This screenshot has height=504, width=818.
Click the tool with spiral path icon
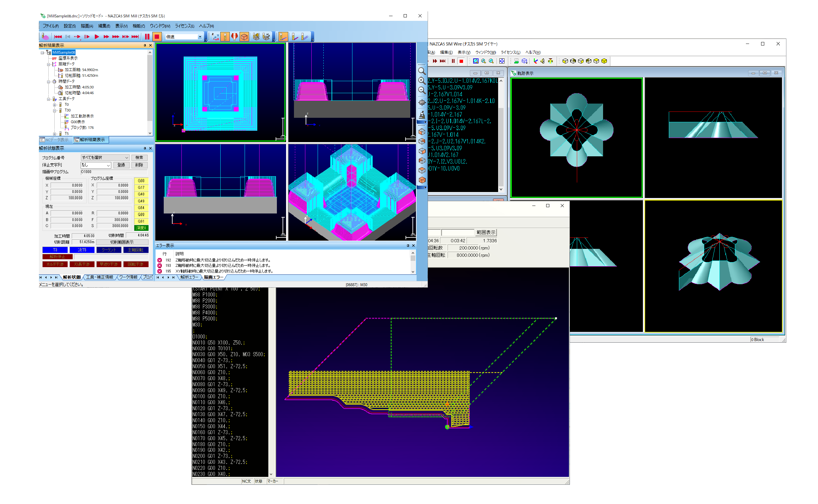tap(305, 37)
